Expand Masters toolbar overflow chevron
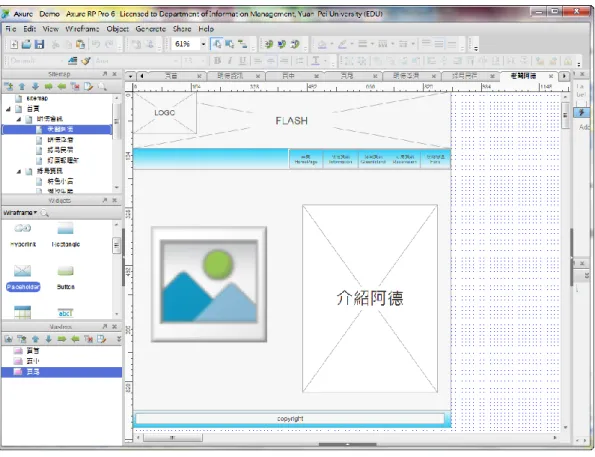 pos(118,339)
